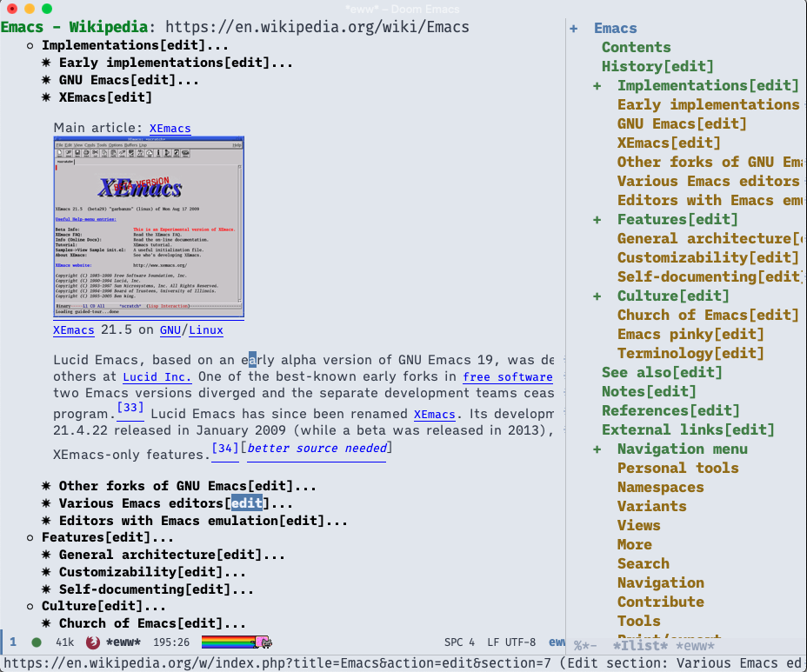The height and width of the screenshot is (672, 807).
Task: Collapse the Culture node plus in sidebar
Action: pos(597,296)
